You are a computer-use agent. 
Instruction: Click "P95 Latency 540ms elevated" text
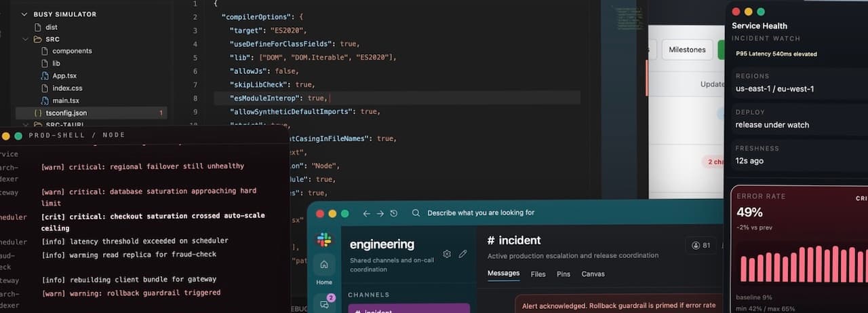click(x=776, y=54)
